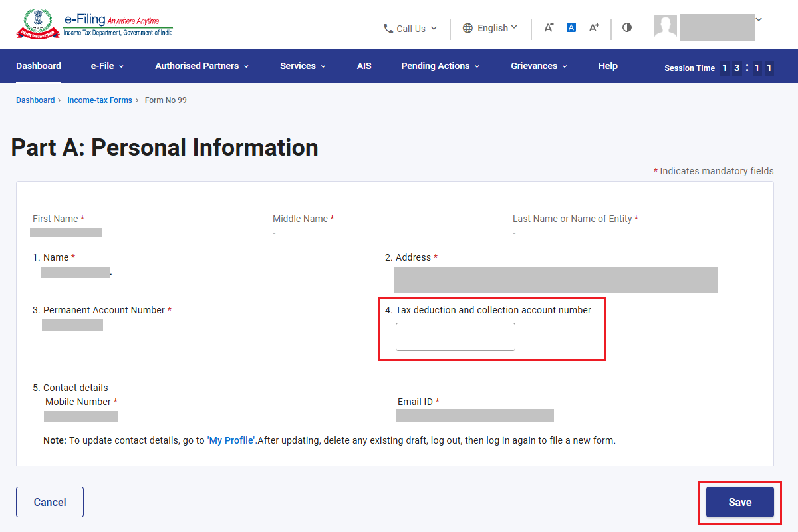The height and width of the screenshot is (532, 798).
Task: Click the phone icon beside Call Us
Action: (388, 29)
